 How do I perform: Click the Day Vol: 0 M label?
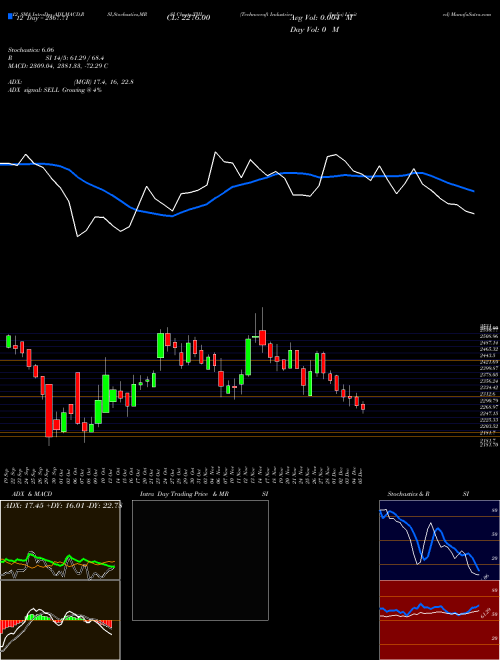coord(314,30)
